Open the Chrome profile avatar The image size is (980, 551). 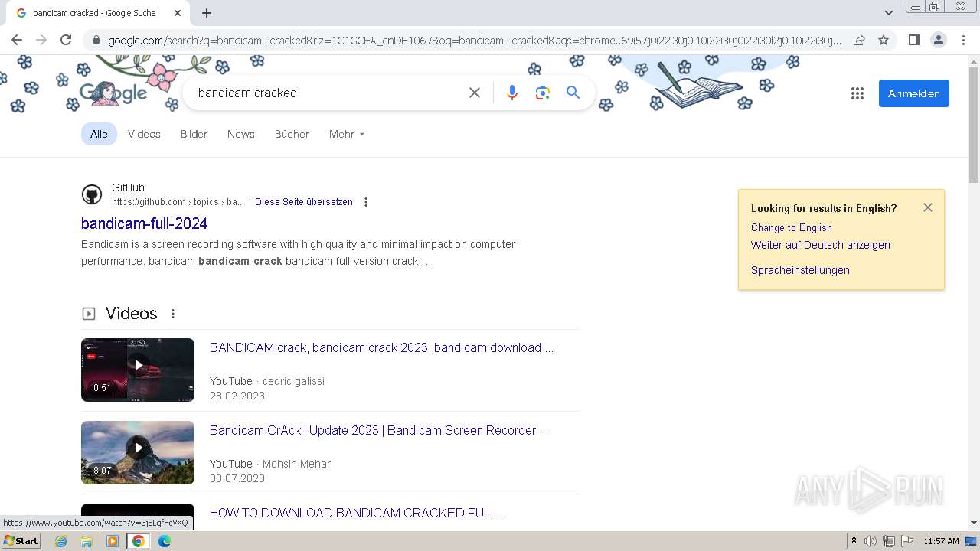click(938, 40)
